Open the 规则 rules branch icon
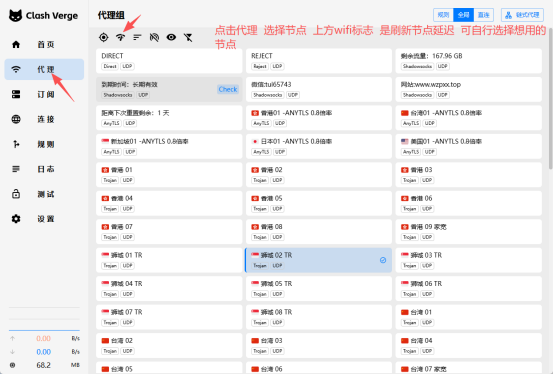The height and width of the screenshot is (375, 554). click(16, 144)
